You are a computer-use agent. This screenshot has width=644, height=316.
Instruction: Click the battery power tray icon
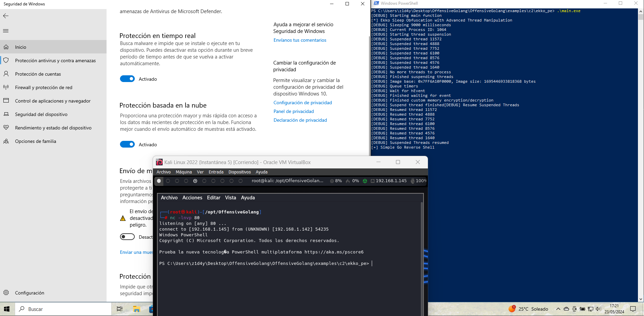[582, 309]
